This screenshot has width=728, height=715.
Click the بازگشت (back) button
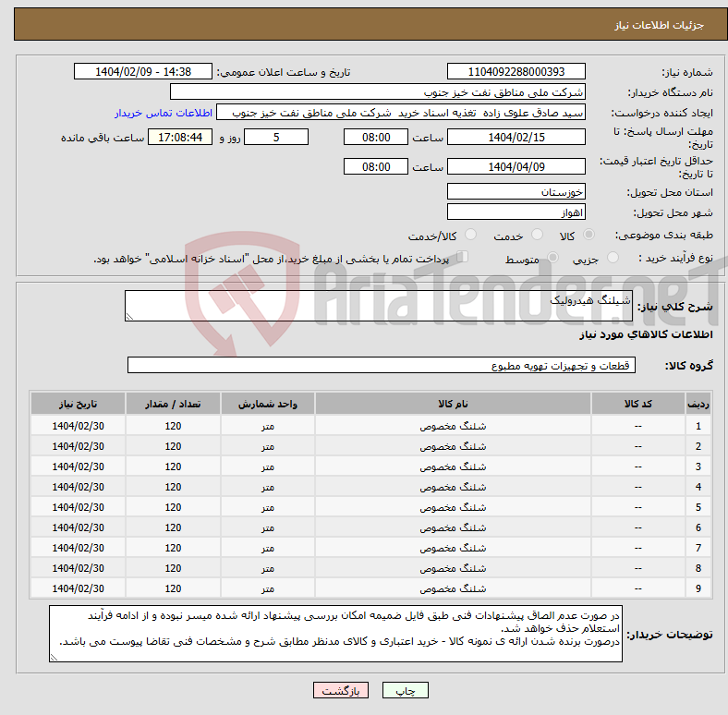pos(341,690)
